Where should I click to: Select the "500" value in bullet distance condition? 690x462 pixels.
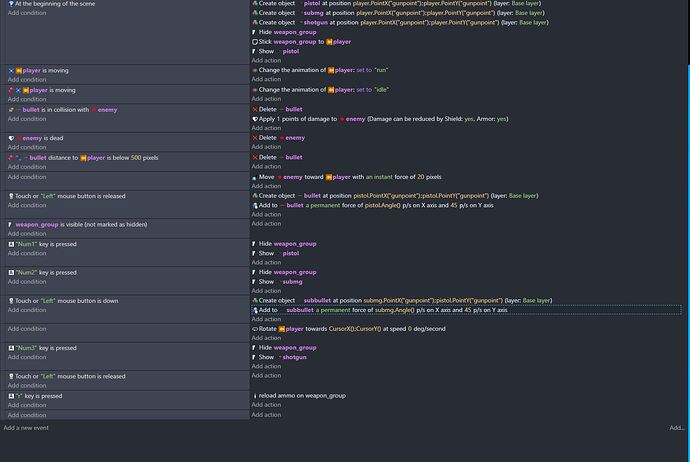click(136, 157)
